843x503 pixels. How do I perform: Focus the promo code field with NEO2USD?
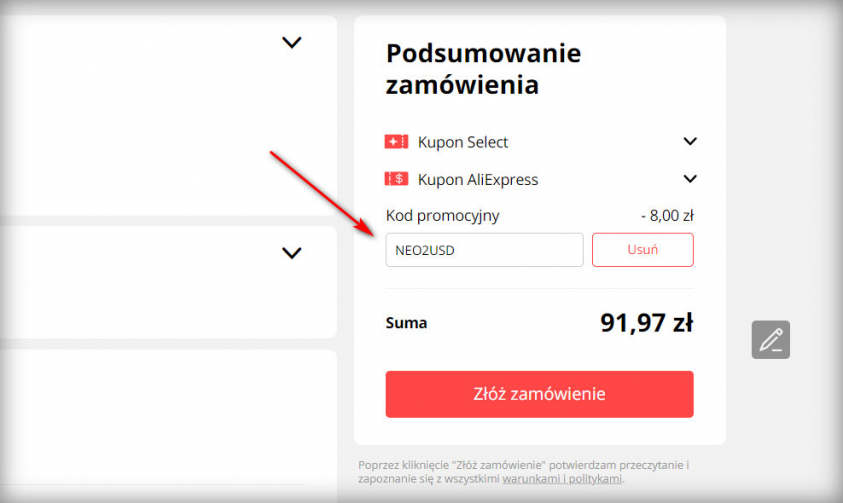(x=484, y=250)
